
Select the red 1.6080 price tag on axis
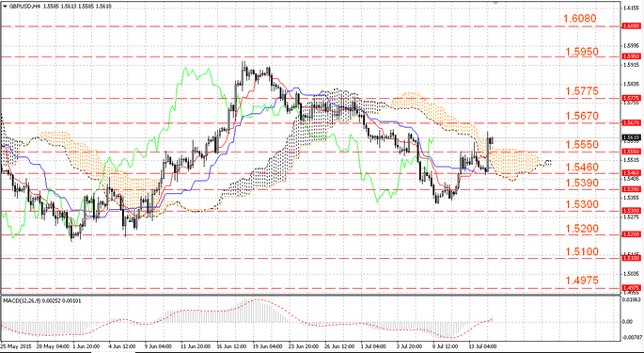[631, 26]
